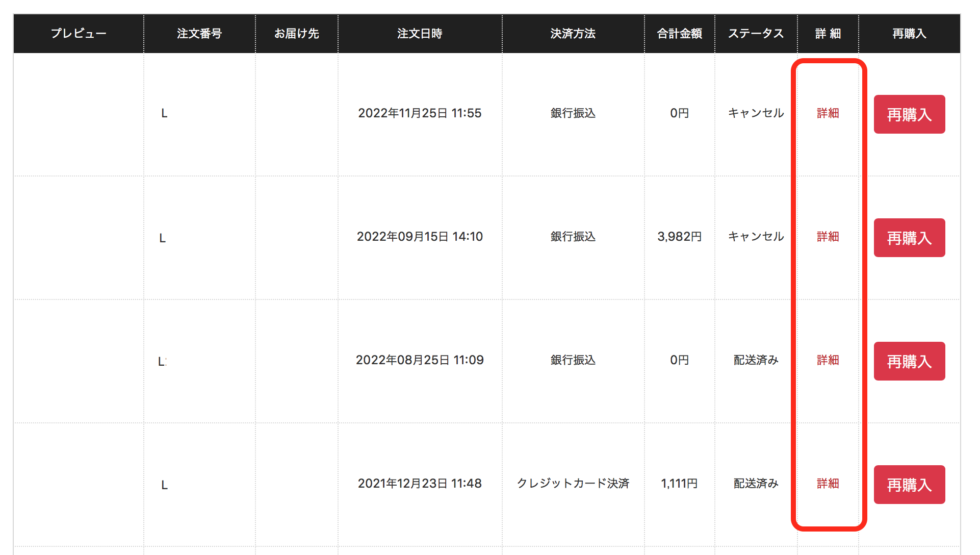
Task: Click the 合計金額 column header
Action: coord(679,34)
